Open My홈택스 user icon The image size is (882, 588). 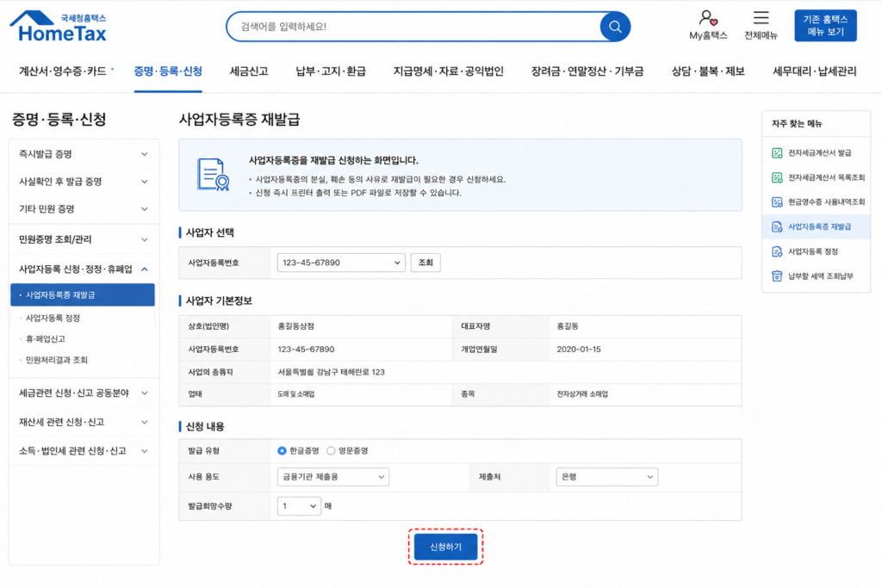(708, 19)
